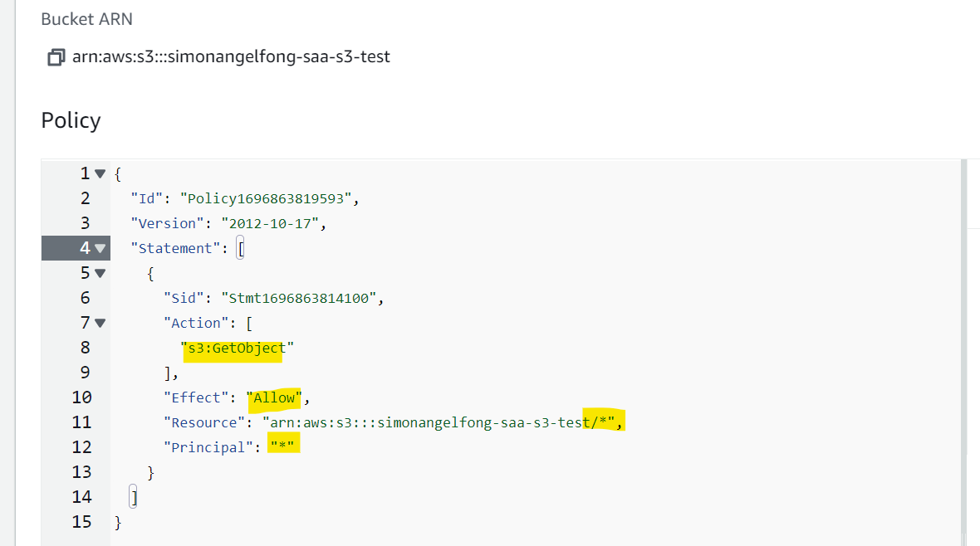Click the closing bracket on line 14
This screenshot has height=546, width=980.
click(x=133, y=497)
